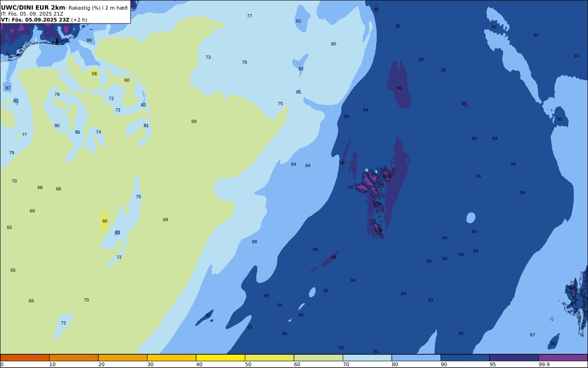Image resolution: width=588 pixels, height=368 pixels.
Task: Click the humidity value 83 on the map
Action: click(x=118, y=233)
